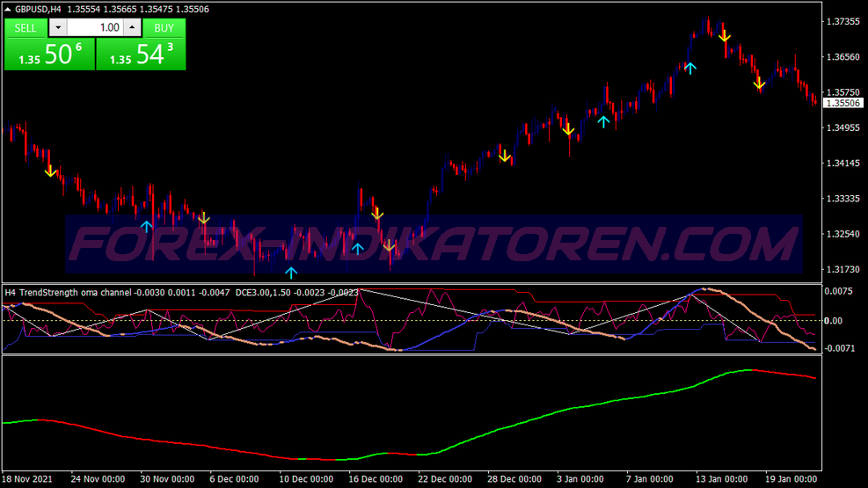Click the 1.36560 price scale label

coord(843,57)
